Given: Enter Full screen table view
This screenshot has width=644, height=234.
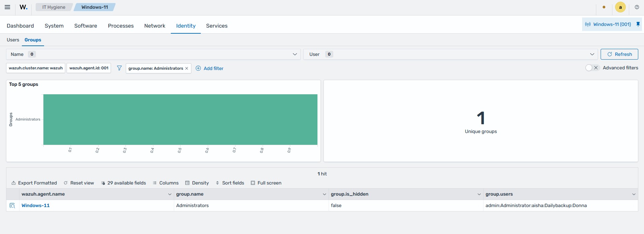Looking at the screenshot, I should point(266,183).
